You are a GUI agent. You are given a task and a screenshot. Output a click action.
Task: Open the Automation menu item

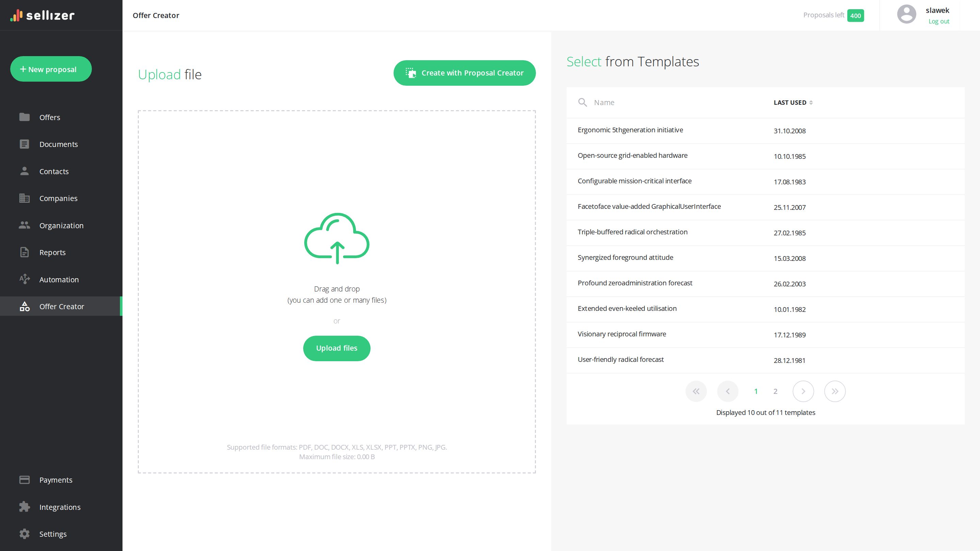(61, 279)
